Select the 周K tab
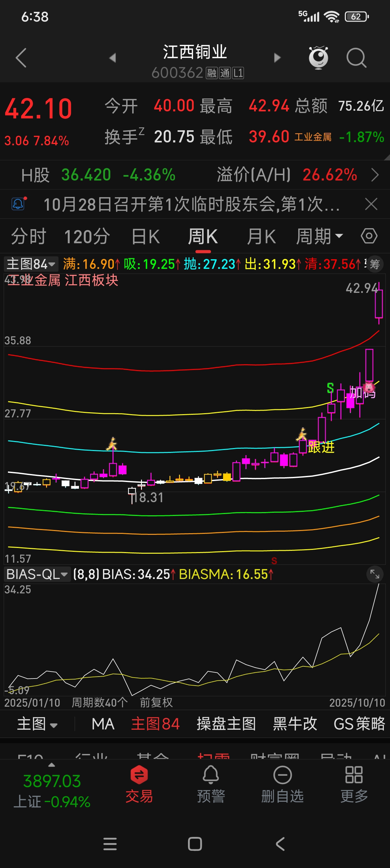 click(x=203, y=236)
